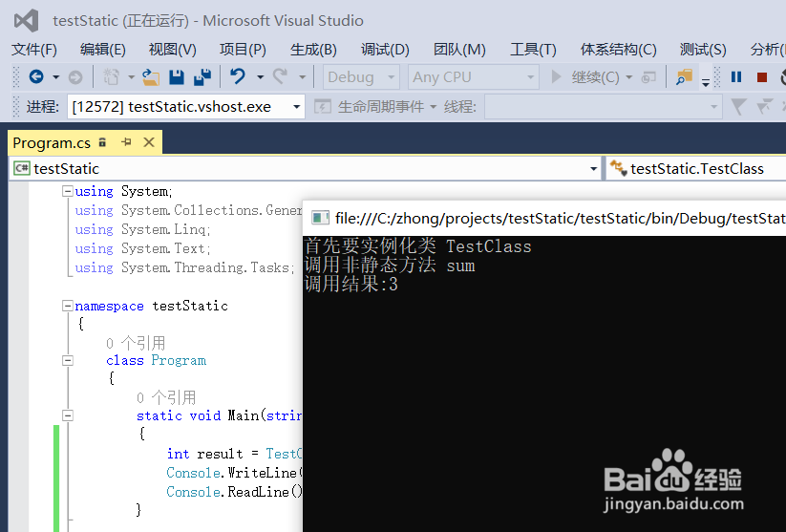Click the Console.ReadLine code line
The image size is (786, 532).
(x=235, y=491)
